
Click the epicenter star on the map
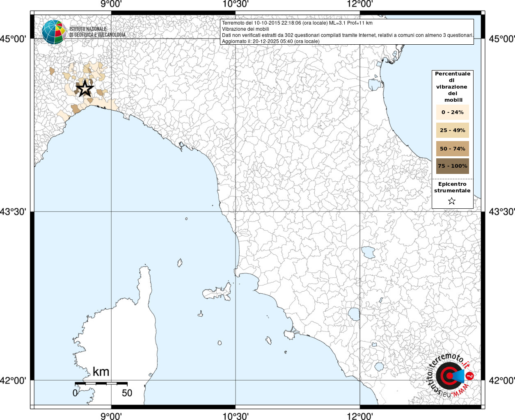click(x=85, y=88)
